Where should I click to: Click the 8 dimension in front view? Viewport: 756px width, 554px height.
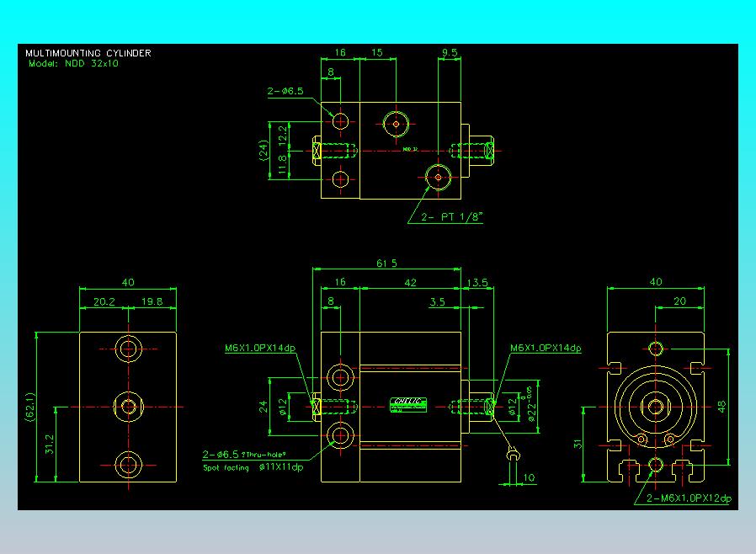(x=331, y=301)
